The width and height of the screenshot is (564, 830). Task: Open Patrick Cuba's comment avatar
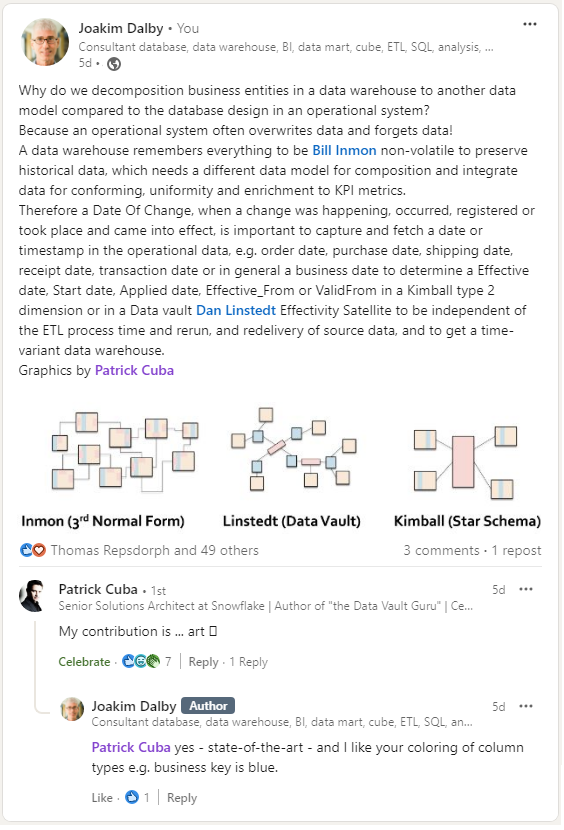33,596
